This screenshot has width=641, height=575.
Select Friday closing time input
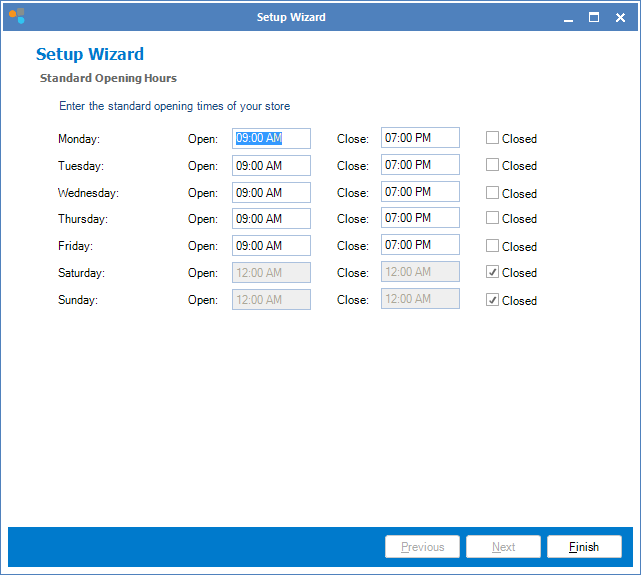coord(420,245)
